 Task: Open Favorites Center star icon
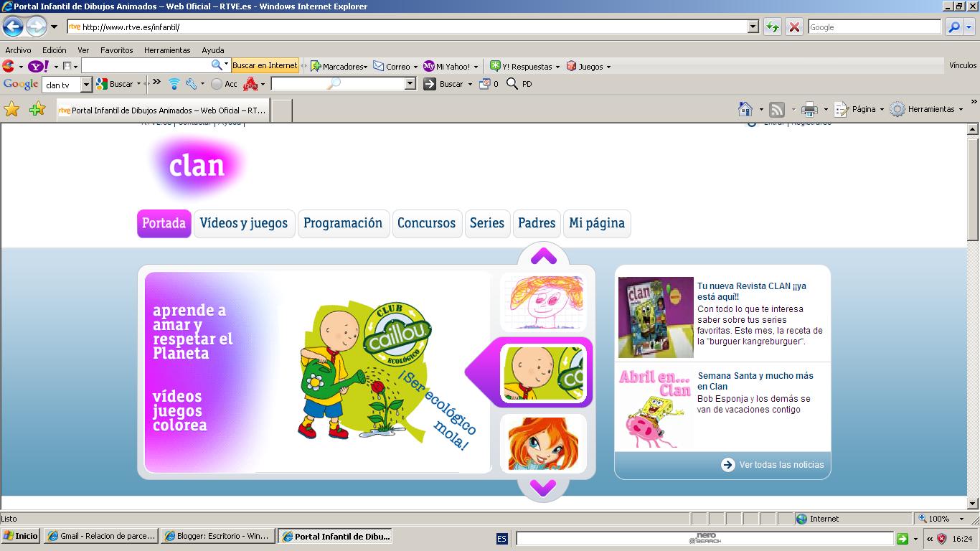coord(12,109)
